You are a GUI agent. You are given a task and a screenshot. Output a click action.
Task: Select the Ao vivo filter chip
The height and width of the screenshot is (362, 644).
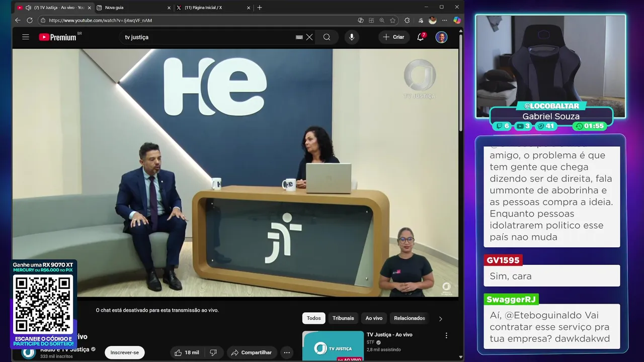pos(374,318)
